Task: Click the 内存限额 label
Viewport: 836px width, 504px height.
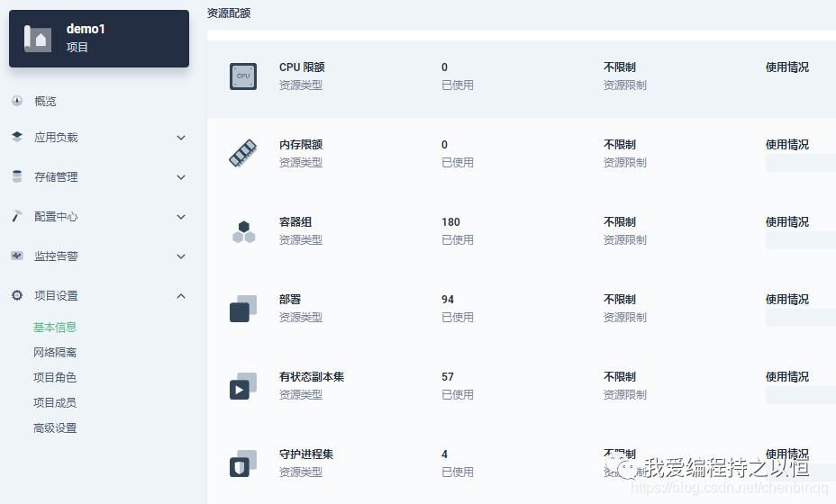Action: pyautogui.click(x=301, y=144)
